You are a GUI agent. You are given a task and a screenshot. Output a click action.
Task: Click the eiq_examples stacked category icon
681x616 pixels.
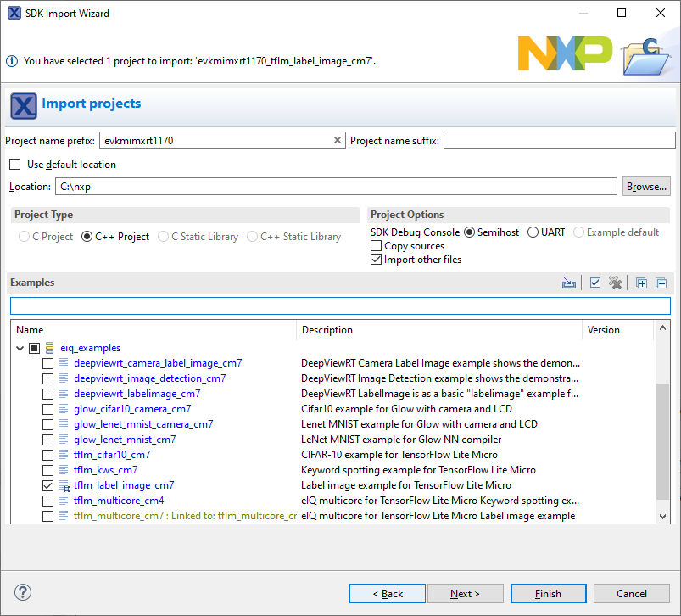point(50,348)
